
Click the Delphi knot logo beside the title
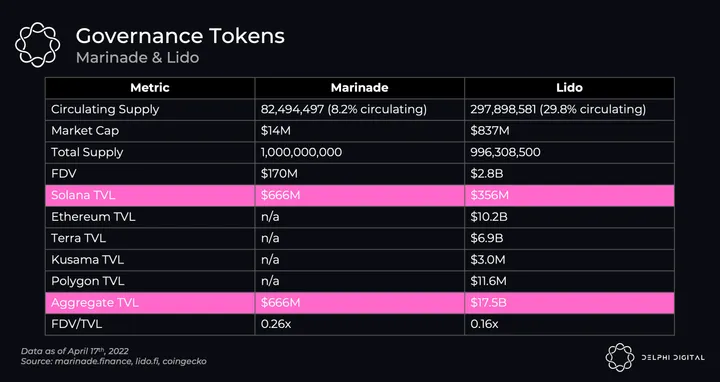coord(37,45)
